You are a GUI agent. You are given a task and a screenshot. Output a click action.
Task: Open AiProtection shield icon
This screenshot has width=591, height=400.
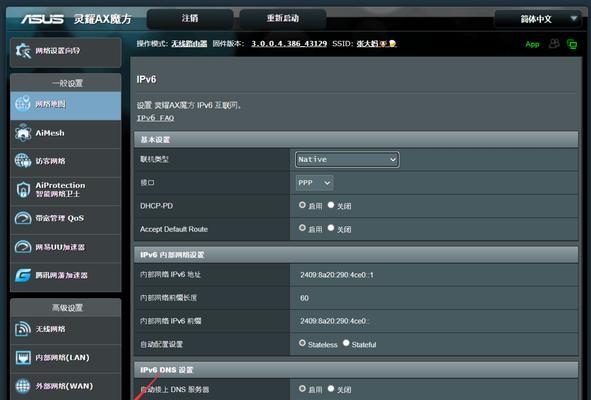pos(23,190)
